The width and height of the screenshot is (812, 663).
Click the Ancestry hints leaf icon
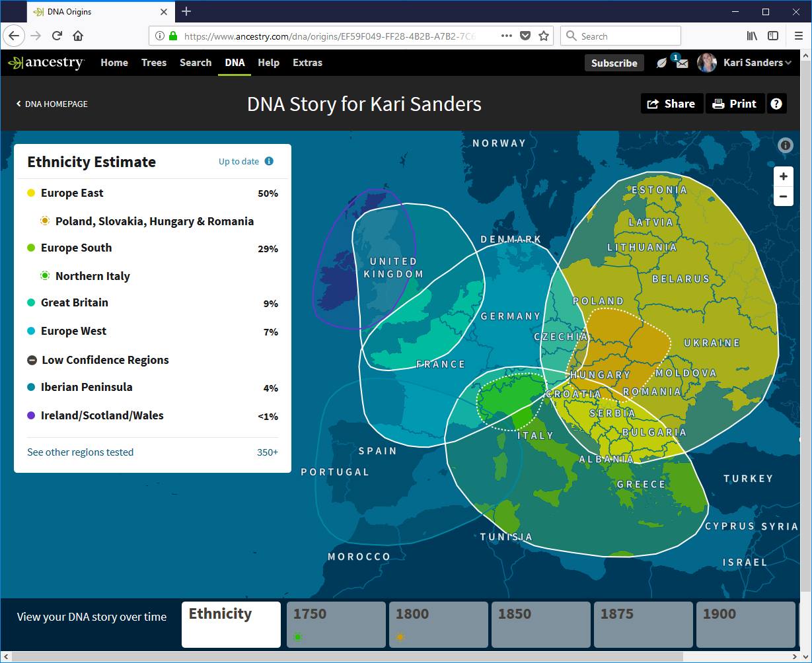pyautogui.click(x=661, y=63)
